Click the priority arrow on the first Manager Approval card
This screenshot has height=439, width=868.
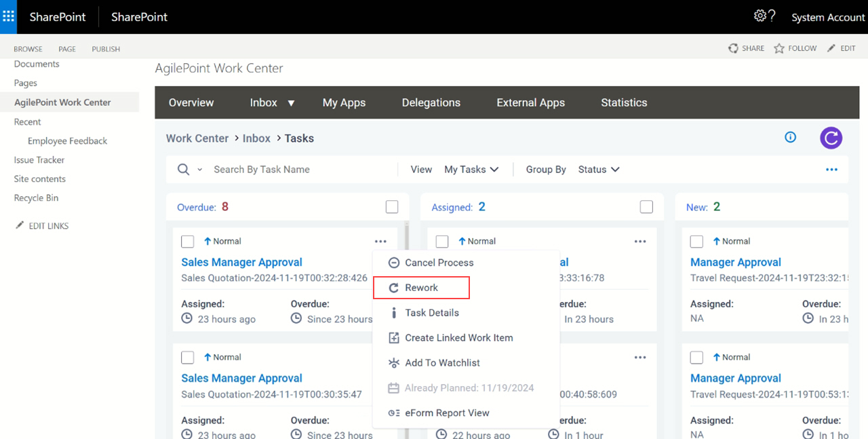click(x=717, y=241)
